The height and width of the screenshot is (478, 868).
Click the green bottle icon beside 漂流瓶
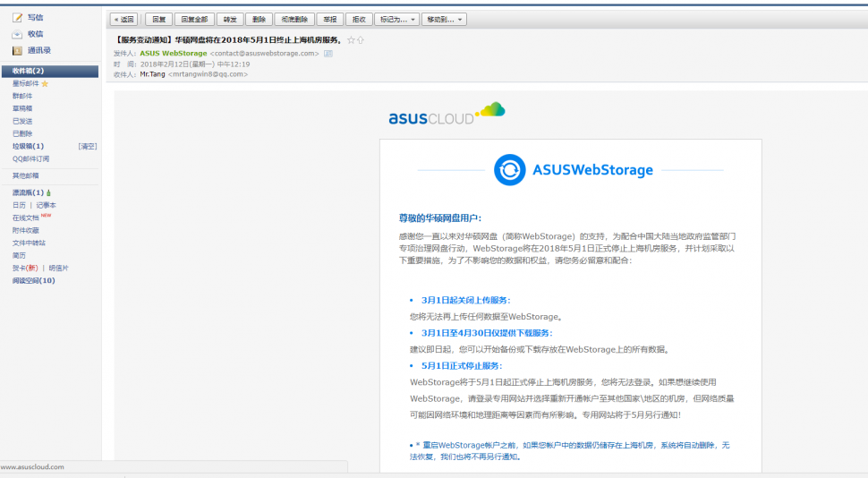point(48,192)
